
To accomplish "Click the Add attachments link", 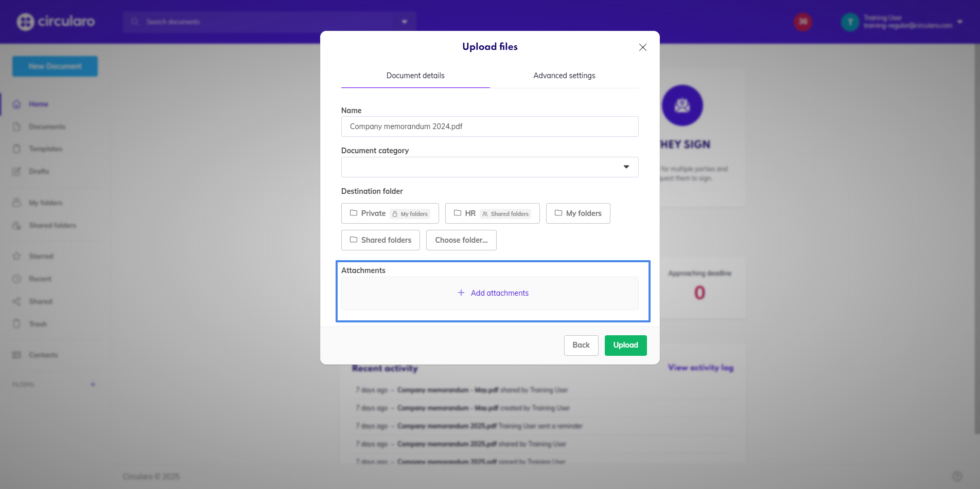I will click(499, 293).
